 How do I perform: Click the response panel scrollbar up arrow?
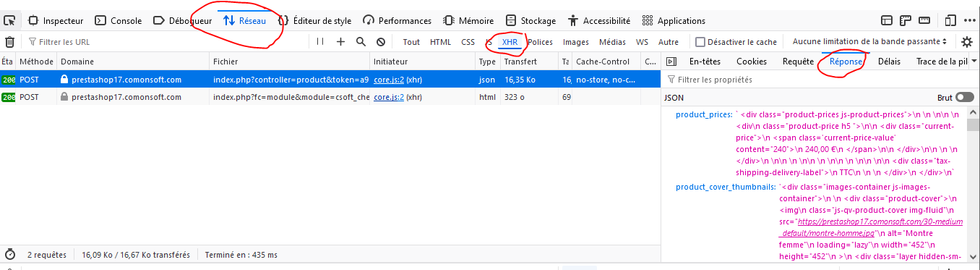pos(973,111)
